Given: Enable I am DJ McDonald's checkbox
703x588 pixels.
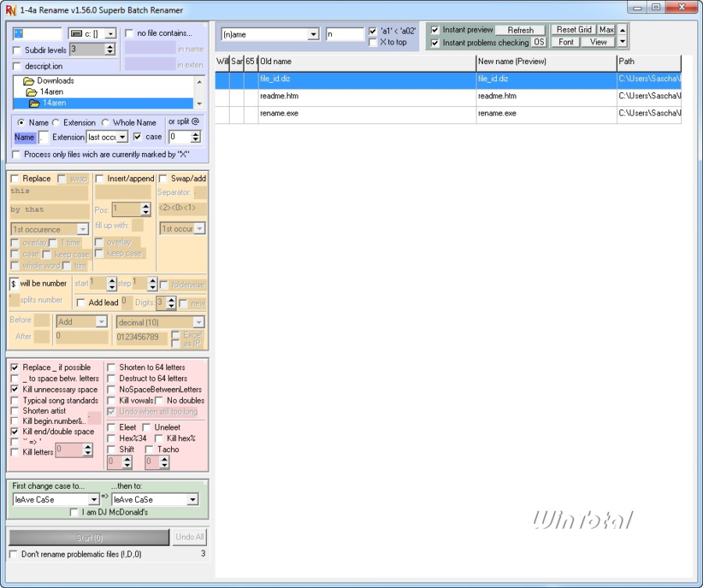Looking at the screenshot, I should tap(74, 512).
